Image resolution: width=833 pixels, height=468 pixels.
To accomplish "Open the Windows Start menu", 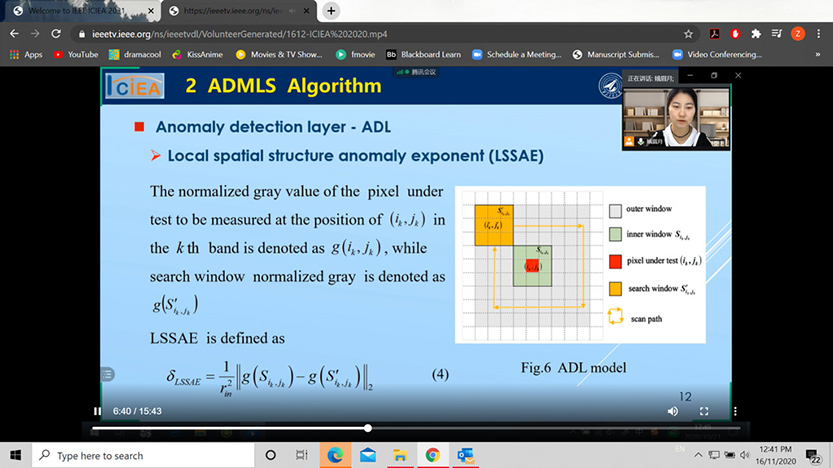I will pyautogui.click(x=15, y=455).
